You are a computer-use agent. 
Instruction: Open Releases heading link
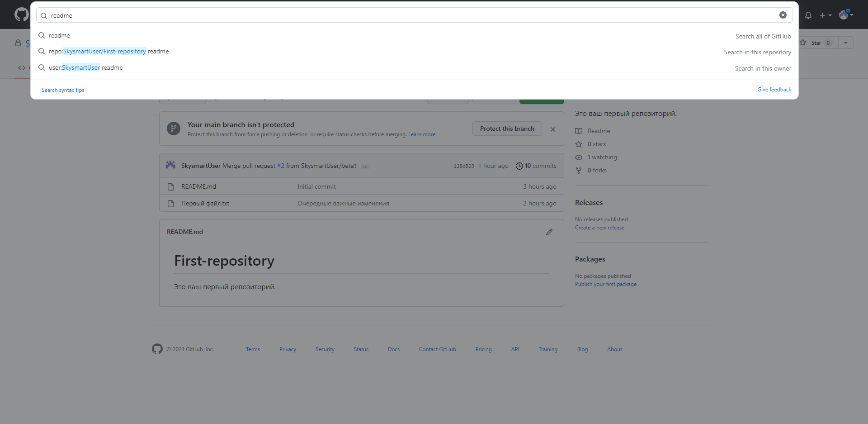pyautogui.click(x=589, y=202)
